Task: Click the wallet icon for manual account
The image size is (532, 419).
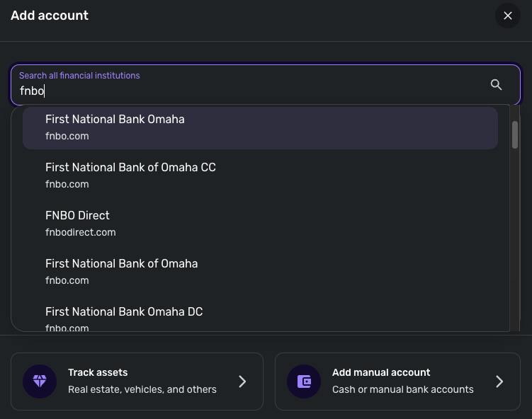Action: coord(304,381)
